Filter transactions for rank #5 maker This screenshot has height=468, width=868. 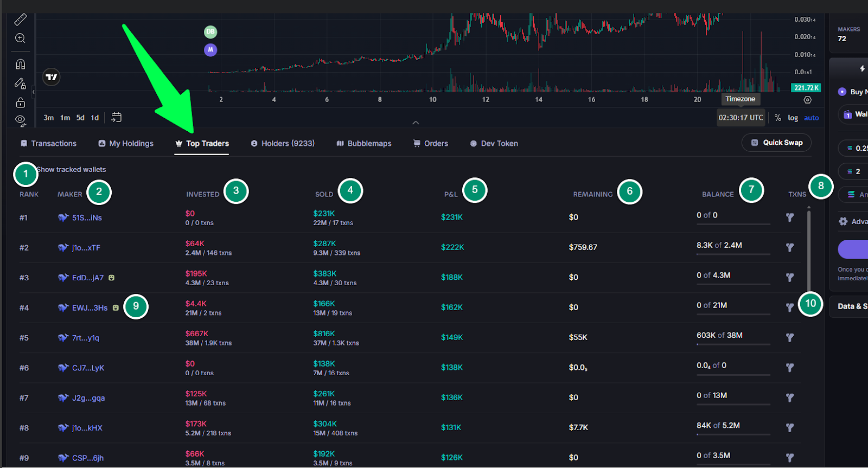click(790, 337)
